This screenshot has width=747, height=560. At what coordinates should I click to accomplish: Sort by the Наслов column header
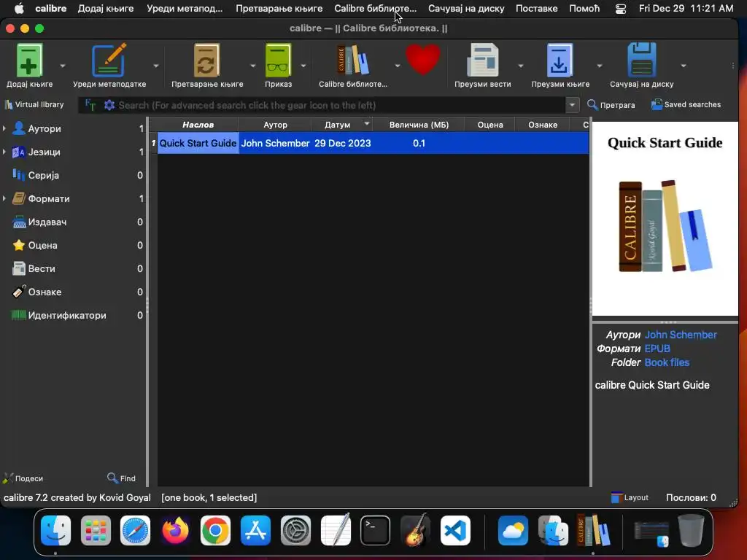click(198, 125)
